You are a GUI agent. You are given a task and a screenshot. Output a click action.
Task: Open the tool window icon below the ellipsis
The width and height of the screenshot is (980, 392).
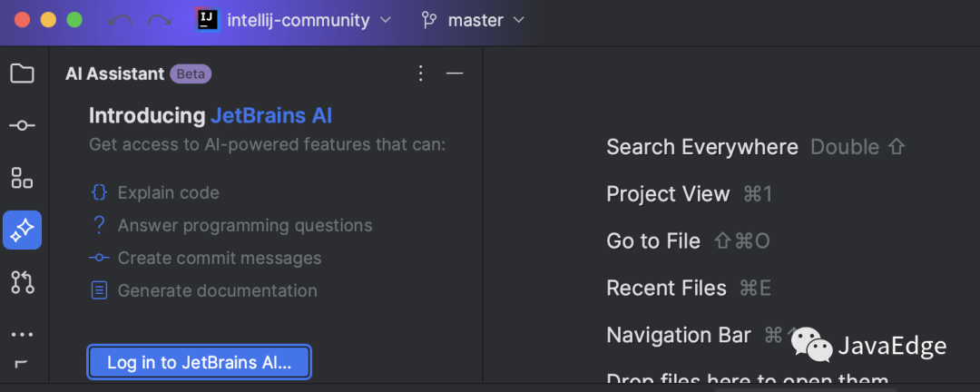pos(21,364)
